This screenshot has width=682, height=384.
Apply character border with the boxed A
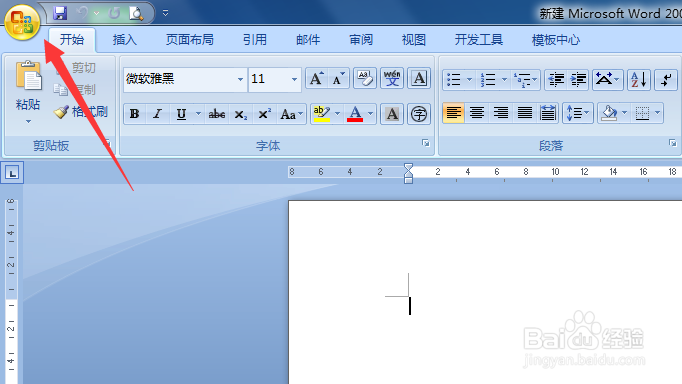(x=419, y=79)
